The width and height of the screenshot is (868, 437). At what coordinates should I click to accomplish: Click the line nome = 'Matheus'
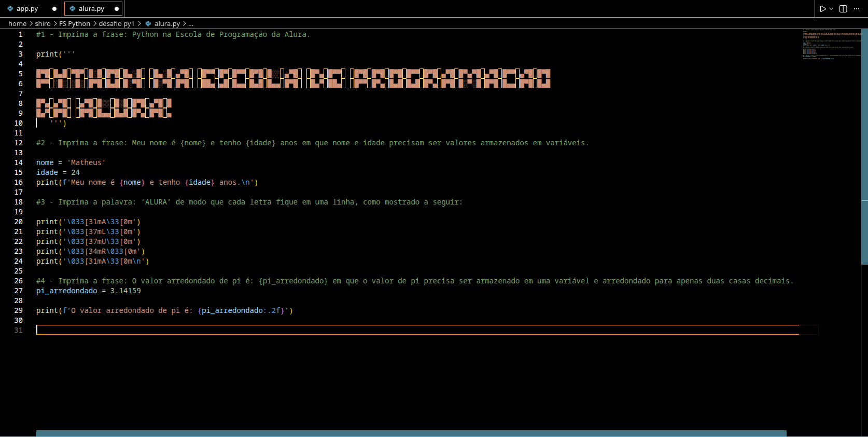[71, 162]
